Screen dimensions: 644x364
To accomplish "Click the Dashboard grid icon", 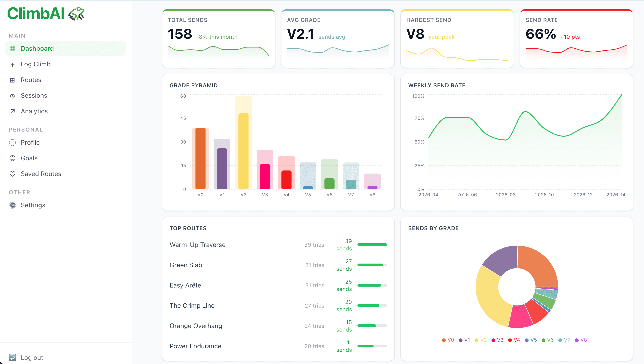I will click(12, 49).
